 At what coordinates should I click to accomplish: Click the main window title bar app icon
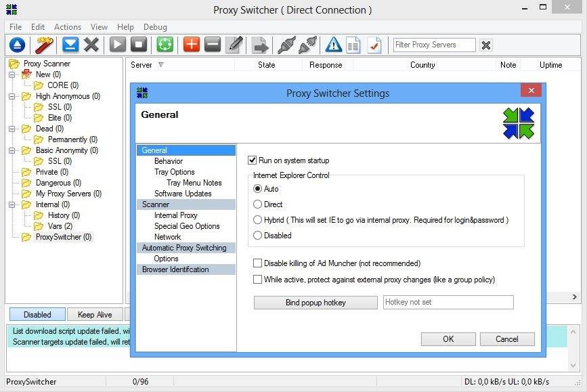click(12, 9)
